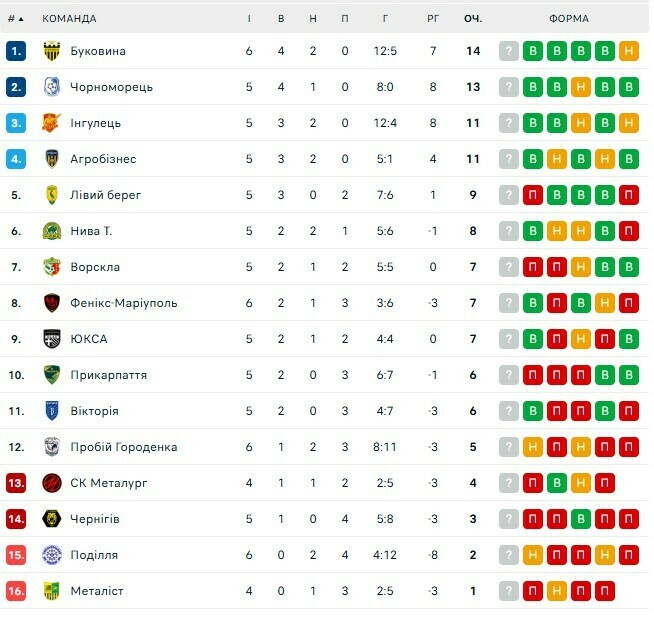Click the rank 16 position badge
This screenshot has width=654, height=617.
tap(15, 591)
